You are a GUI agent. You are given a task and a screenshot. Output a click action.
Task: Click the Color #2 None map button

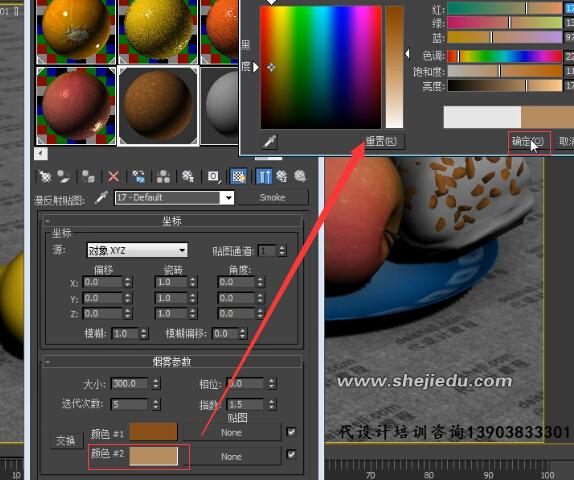[x=231, y=457]
